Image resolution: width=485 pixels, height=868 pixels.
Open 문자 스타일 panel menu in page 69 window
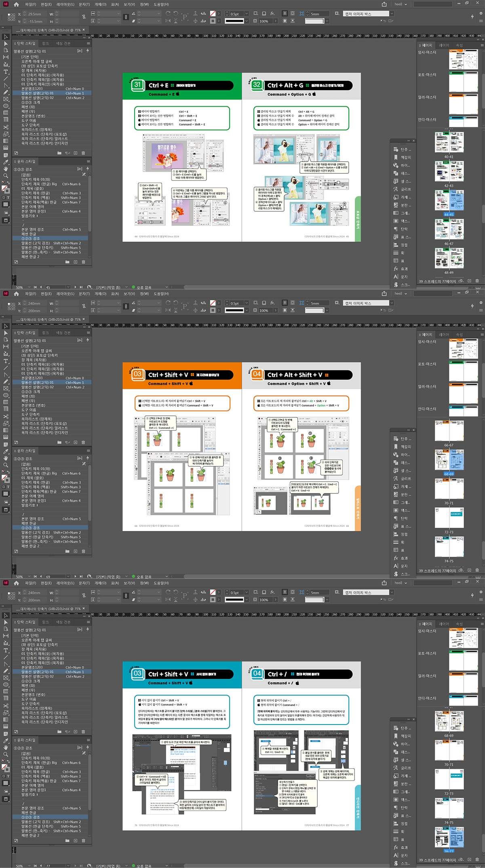tap(88, 451)
